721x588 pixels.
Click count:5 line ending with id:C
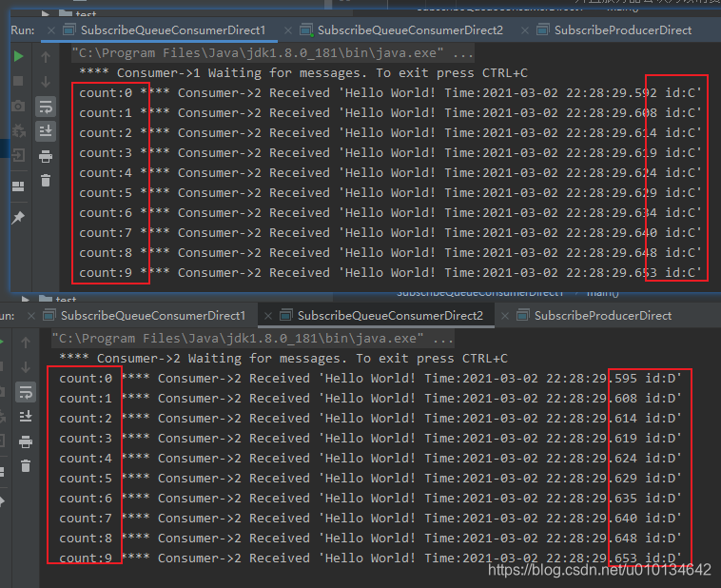pos(390,193)
